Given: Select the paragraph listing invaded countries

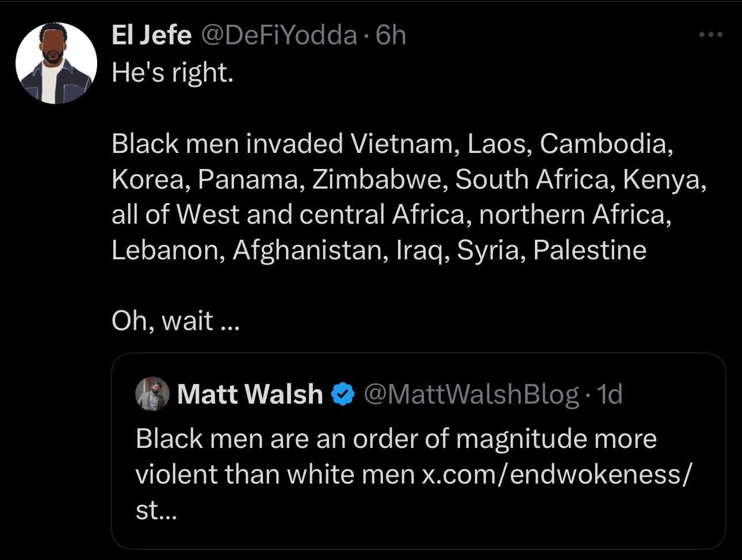Looking at the screenshot, I should [x=403, y=197].
